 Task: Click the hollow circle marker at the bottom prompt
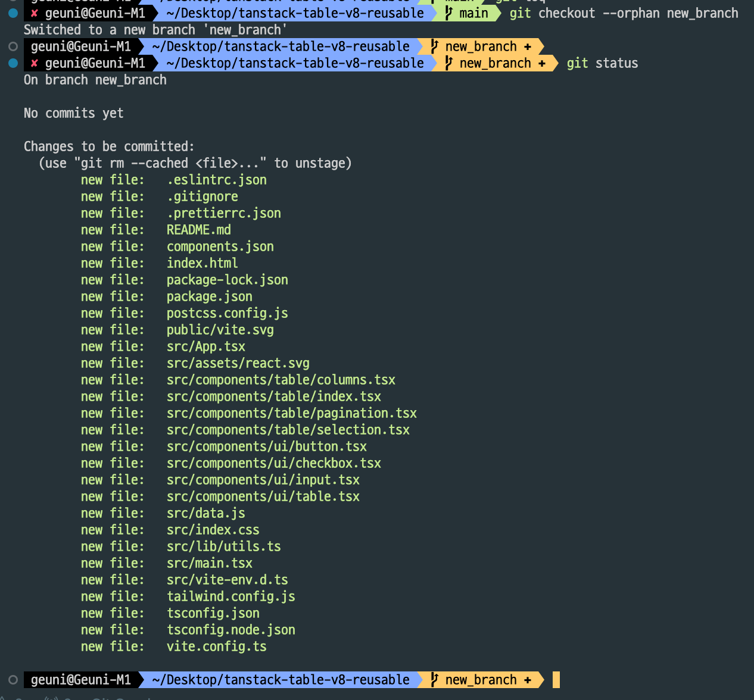13,680
